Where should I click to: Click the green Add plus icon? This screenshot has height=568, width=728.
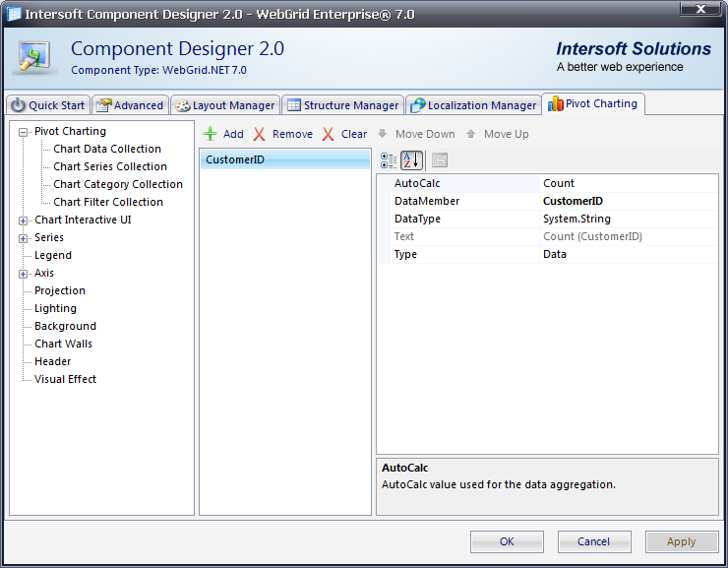pos(210,134)
